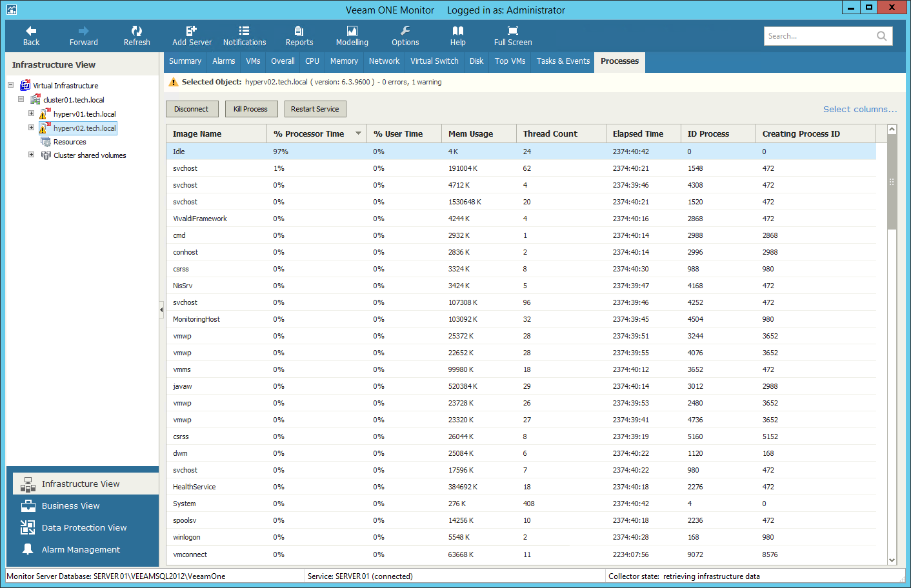
Task: Click the Back arrow icon
Action: [31, 31]
